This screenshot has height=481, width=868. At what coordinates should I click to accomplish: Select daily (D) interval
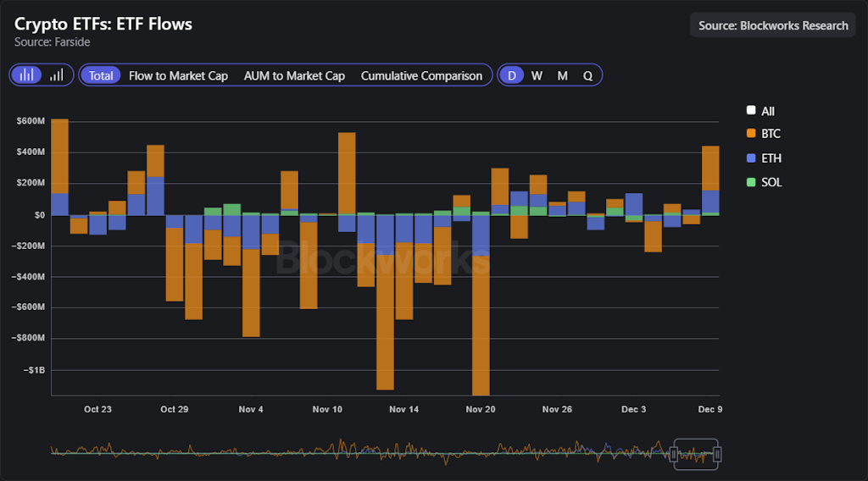(511, 75)
